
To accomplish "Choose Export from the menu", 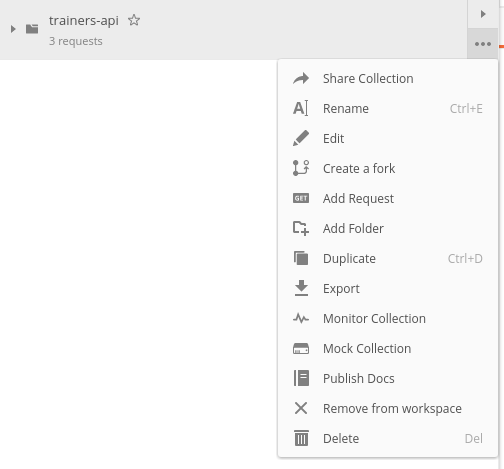I will pos(388,289).
